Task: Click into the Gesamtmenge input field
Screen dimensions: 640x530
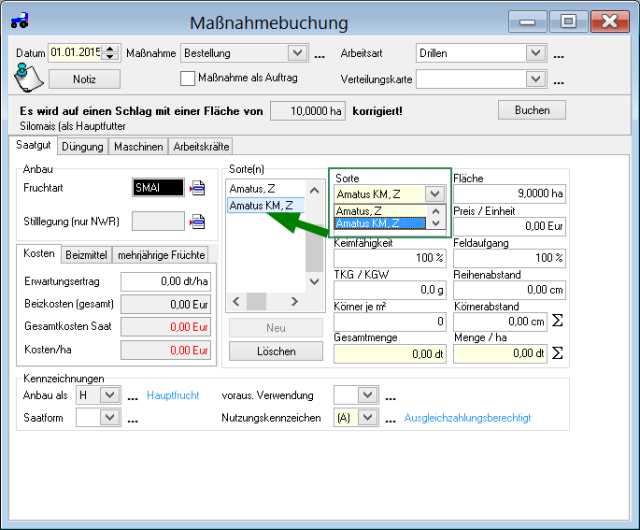Action: 389,353
